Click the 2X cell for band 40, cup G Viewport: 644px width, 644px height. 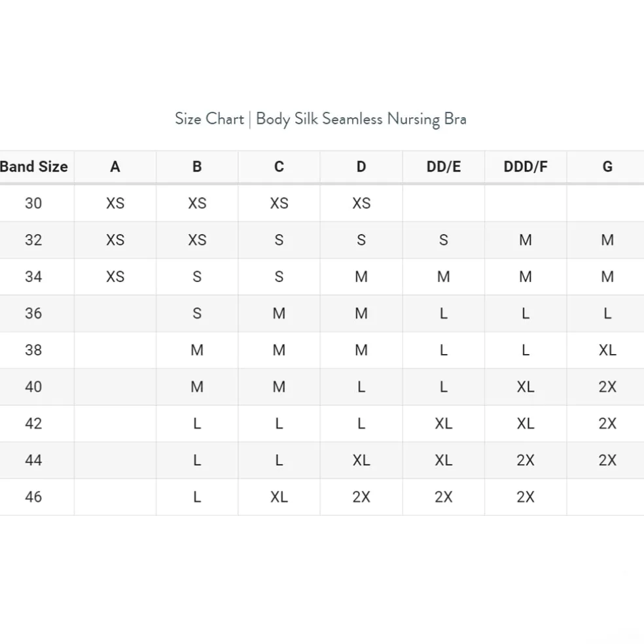point(607,387)
